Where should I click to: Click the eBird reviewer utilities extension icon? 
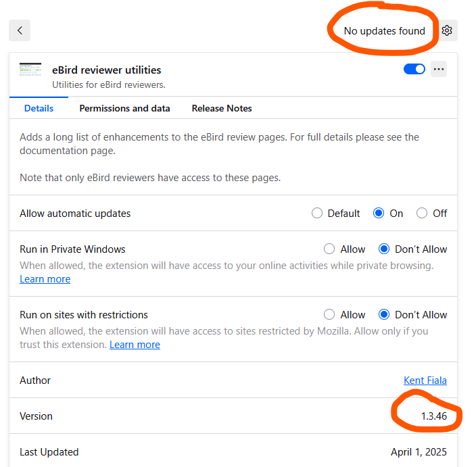coord(30,69)
